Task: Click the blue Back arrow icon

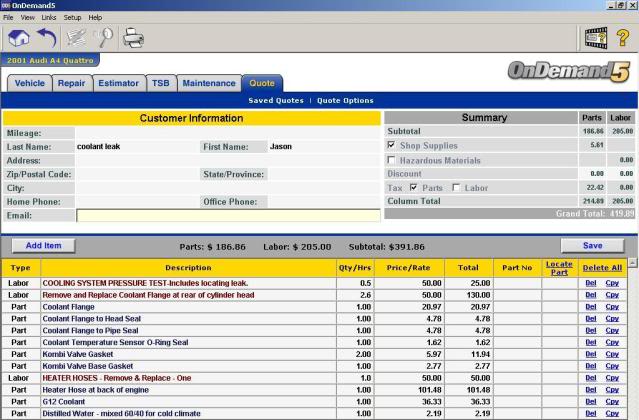Action: (46, 38)
